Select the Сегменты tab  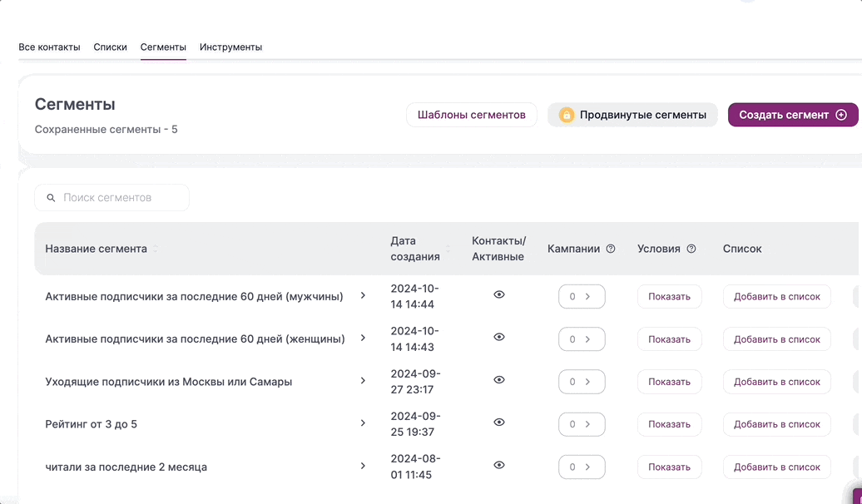click(x=163, y=47)
